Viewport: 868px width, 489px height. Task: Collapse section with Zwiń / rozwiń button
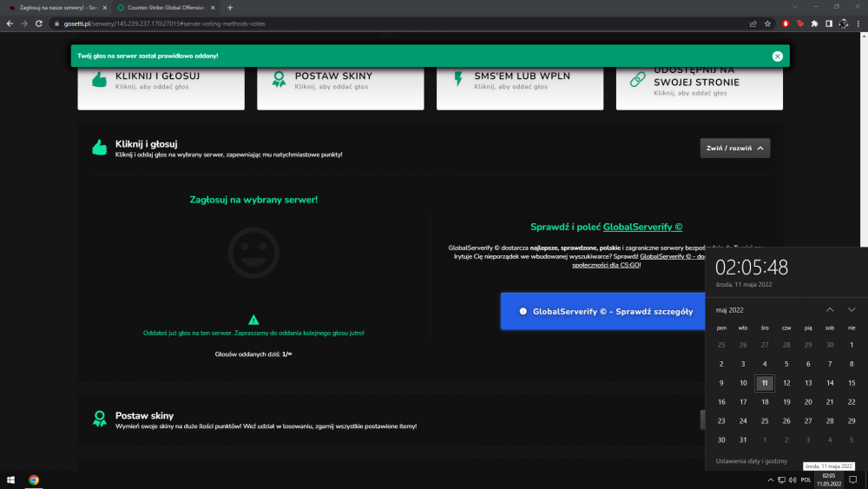[734, 148]
